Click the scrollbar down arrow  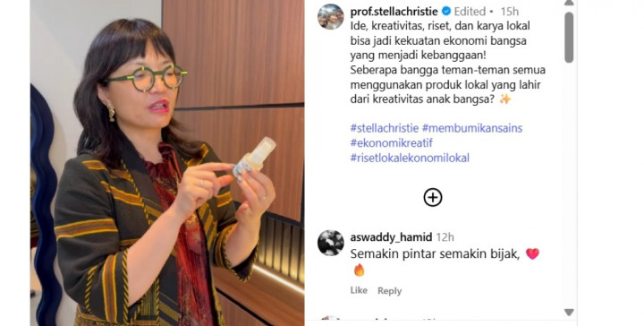tap(569, 313)
